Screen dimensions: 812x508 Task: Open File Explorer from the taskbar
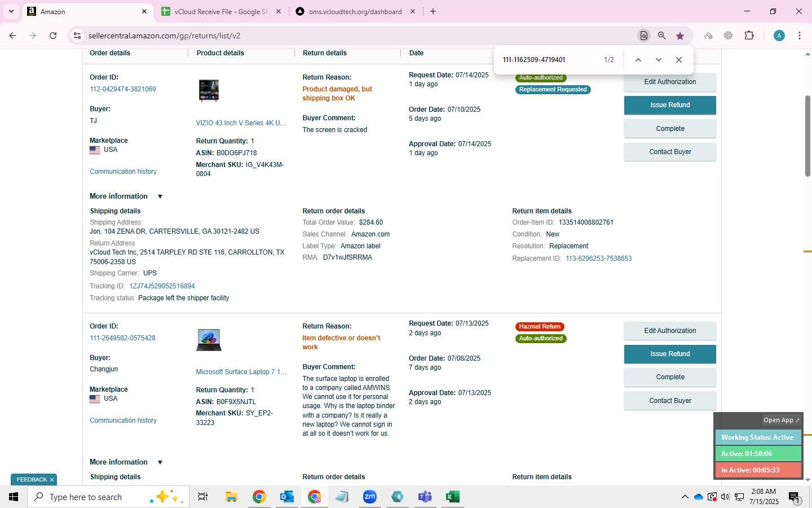click(x=231, y=497)
